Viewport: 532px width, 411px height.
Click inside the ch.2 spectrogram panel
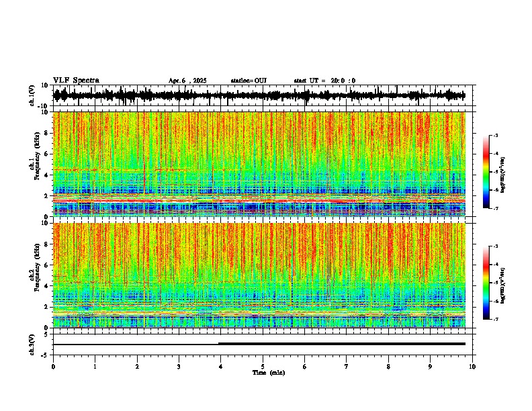[259, 275]
